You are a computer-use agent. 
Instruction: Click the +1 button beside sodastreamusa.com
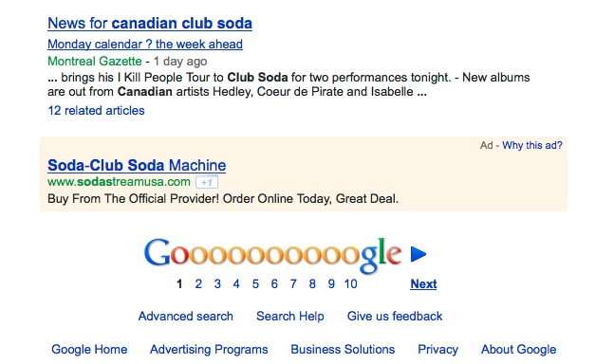207,182
